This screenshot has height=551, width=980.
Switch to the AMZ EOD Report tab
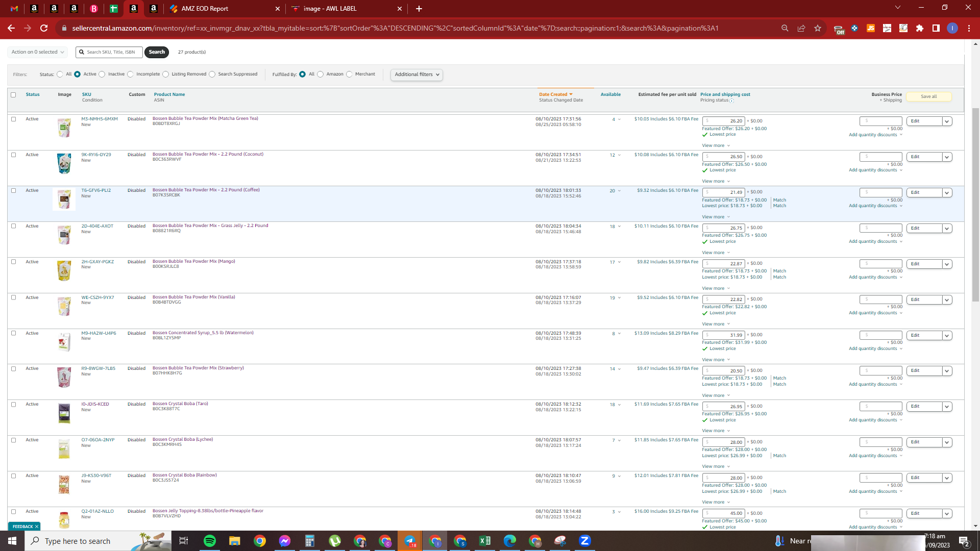[225, 9]
